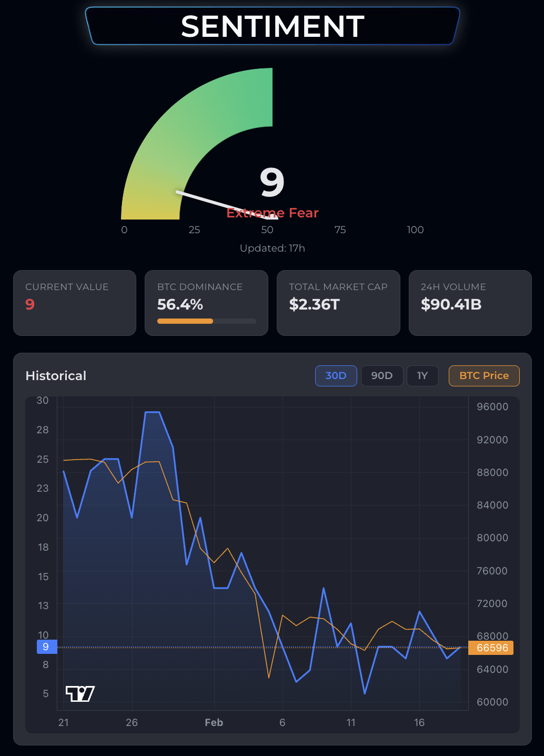
Task: Expand the 24H VOLUME card
Action: click(x=470, y=303)
